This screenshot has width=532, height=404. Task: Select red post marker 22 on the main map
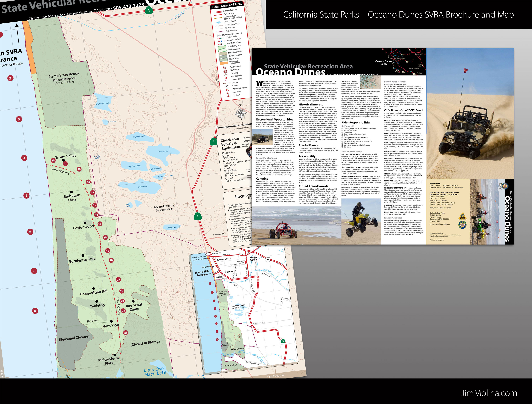click(x=122, y=291)
